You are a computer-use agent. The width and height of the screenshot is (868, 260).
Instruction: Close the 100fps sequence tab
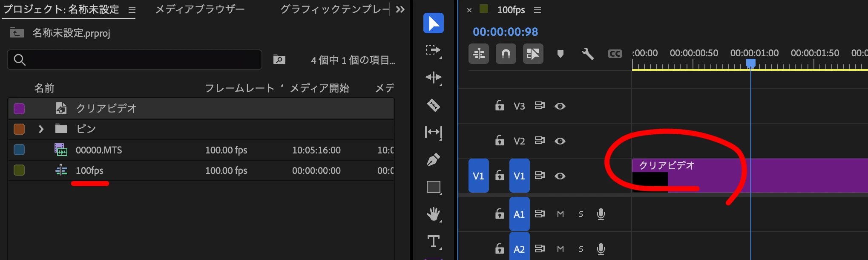point(469,10)
